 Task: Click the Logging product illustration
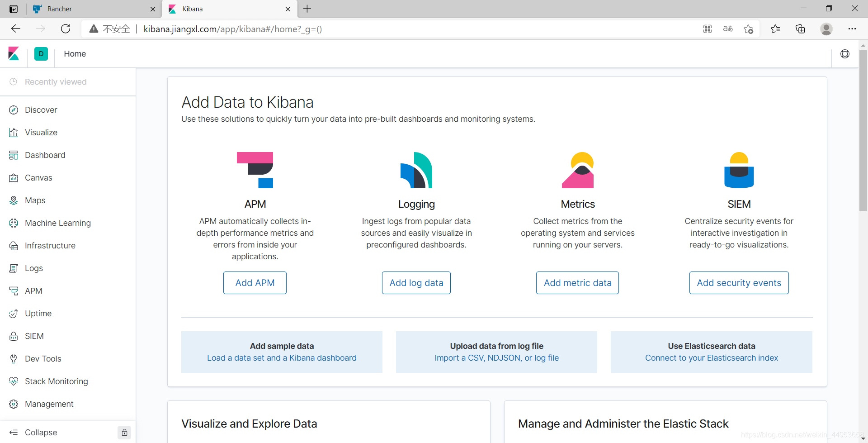click(416, 170)
